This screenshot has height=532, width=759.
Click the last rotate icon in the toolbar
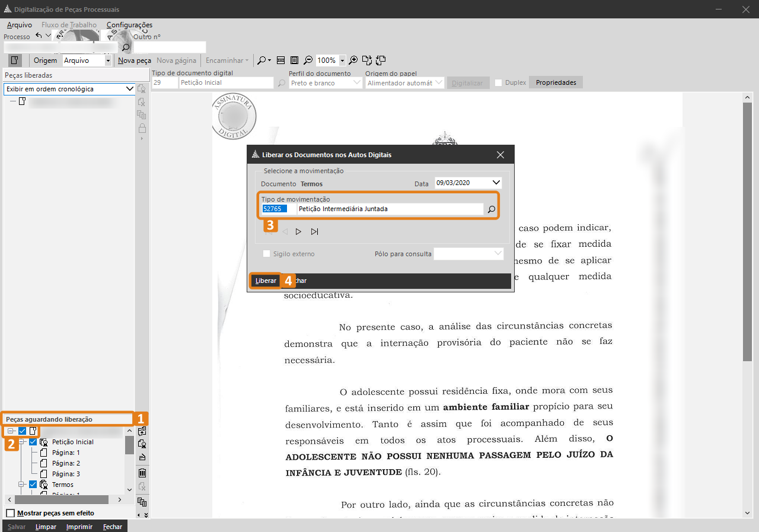click(x=381, y=60)
